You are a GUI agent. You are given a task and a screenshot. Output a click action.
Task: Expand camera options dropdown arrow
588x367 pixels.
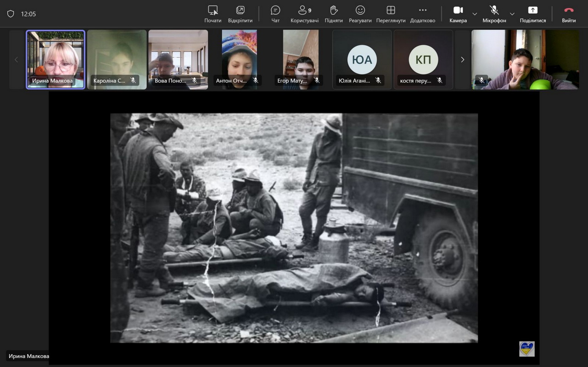coord(475,14)
